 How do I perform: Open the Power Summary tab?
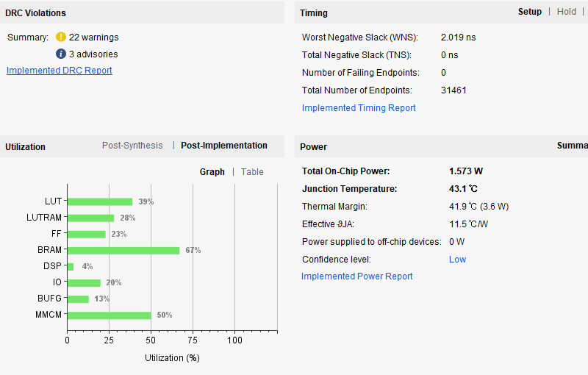(x=572, y=146)
